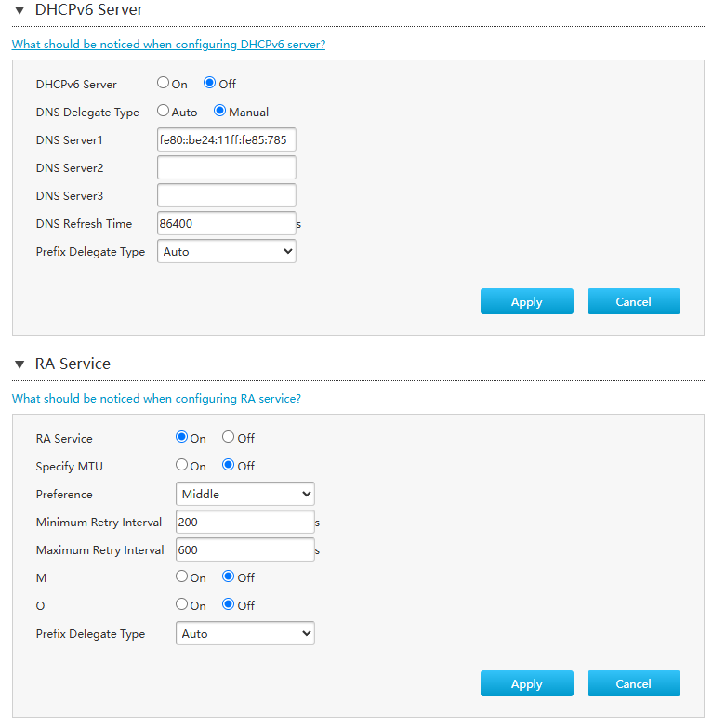
Task: Select Manual for DNS Delegate Type
Action: click(220, 112)
